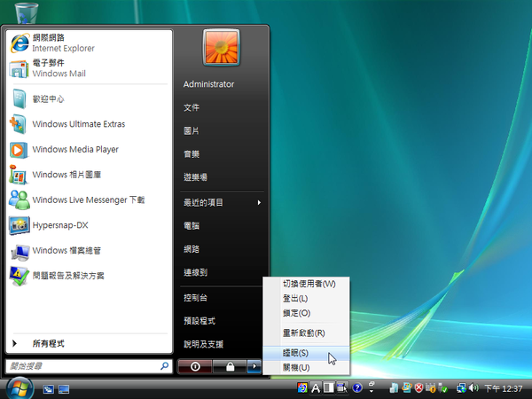Viewport: 532px width, 399px height.
Task: Click the Windows Sidebar tray icon
Action: (394, 387)
